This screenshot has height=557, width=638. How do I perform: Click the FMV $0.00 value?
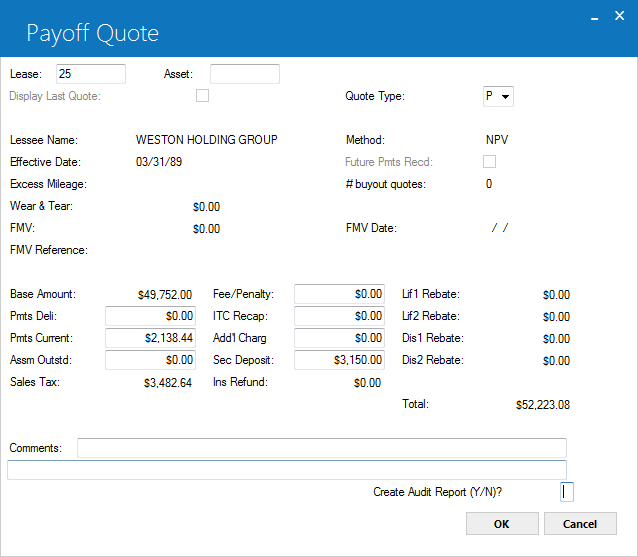coord(206,229)
